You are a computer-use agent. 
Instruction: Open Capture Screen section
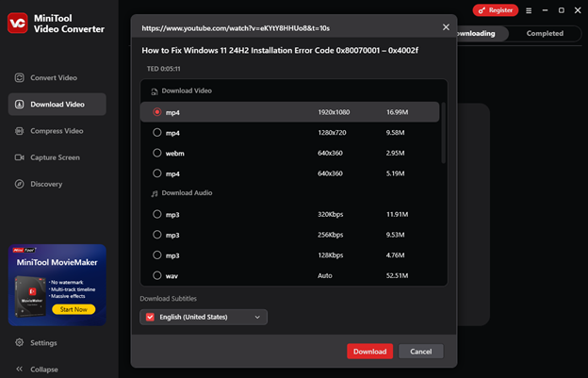(57, 157)
